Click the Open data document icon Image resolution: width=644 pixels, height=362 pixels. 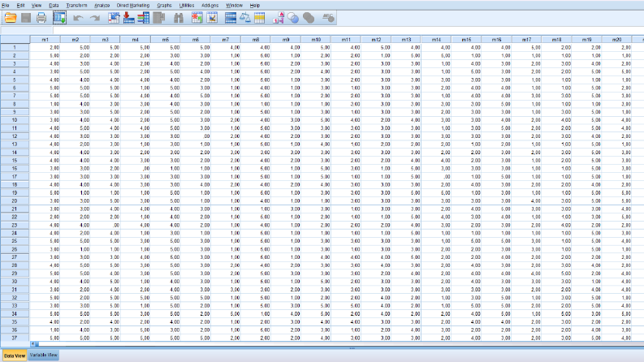click(x=11, y=18)
